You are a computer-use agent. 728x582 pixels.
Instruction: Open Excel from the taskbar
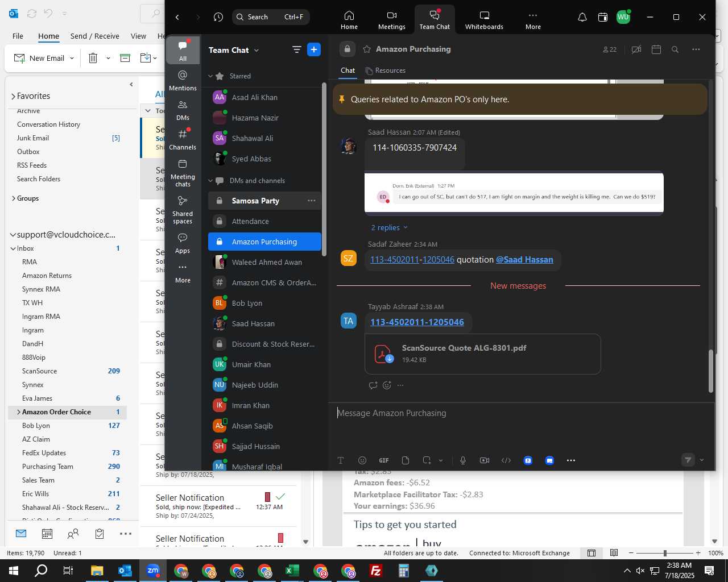point(292,571)
